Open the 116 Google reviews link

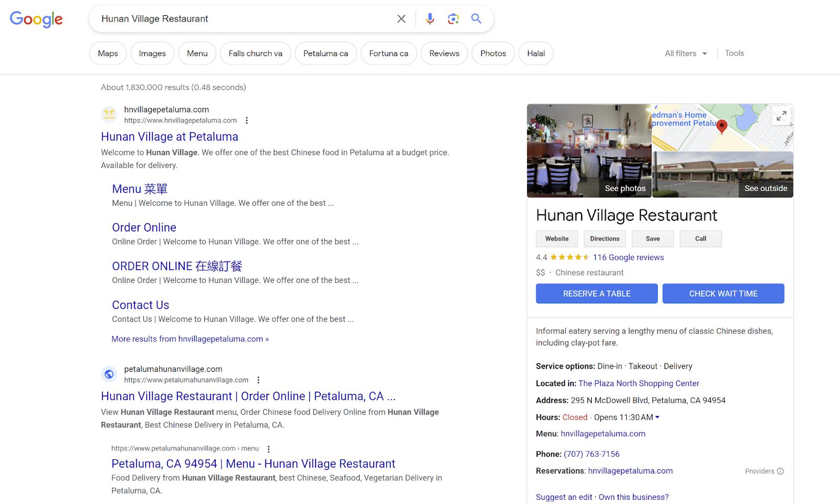tap(628, 257)
